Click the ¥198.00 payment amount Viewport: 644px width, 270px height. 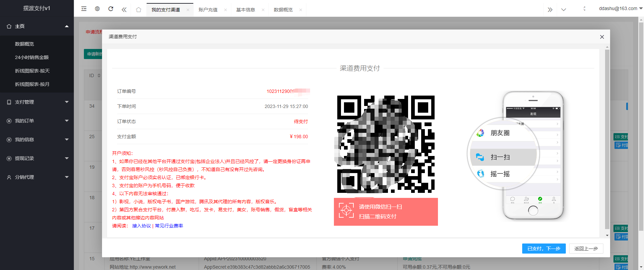coord(299,137)
